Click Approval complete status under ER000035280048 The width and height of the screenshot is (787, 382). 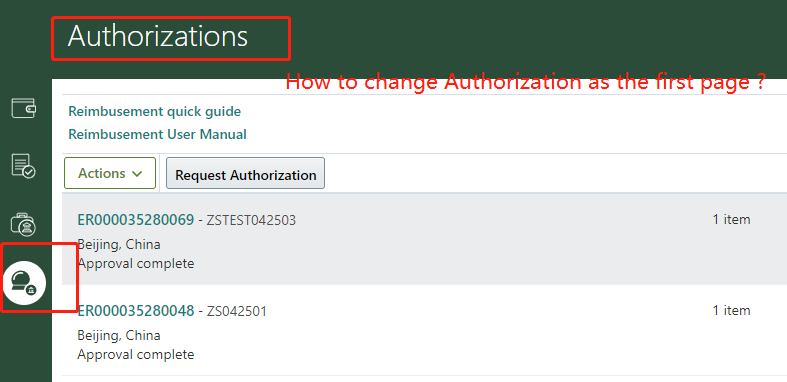coord(136,354)
